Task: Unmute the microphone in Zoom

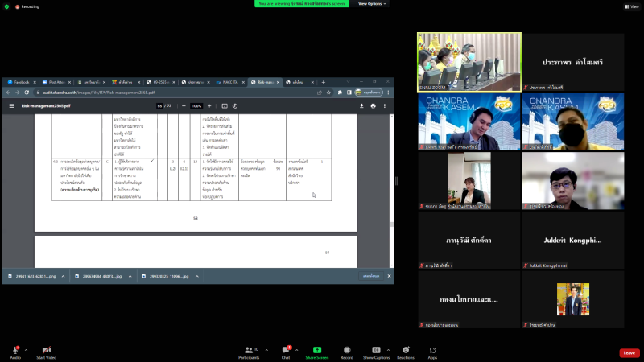Action: click(15, 350)
